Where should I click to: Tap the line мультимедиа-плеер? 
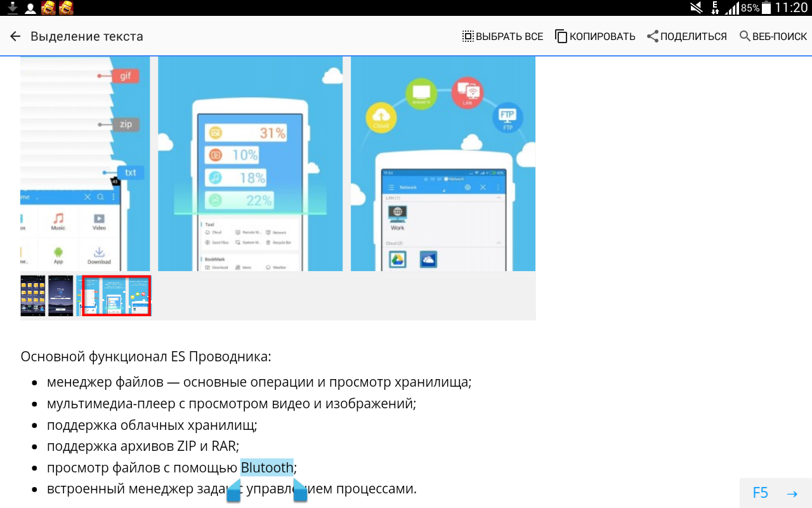(x=232, y=404)
